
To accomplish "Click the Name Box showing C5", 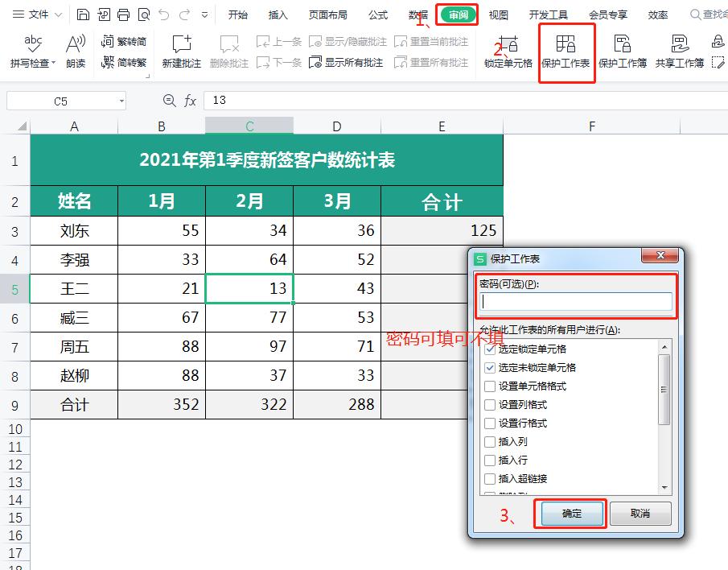I will click(x=61, y=101).
